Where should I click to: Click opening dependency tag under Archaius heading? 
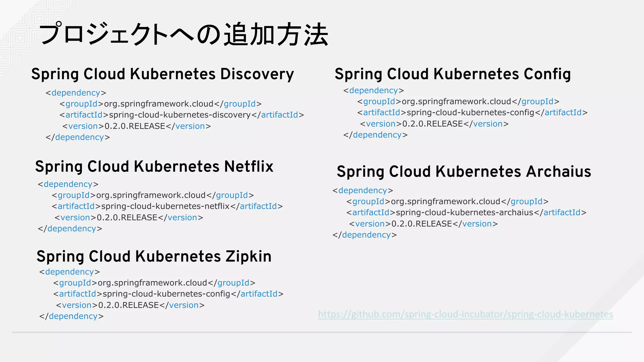363,190
